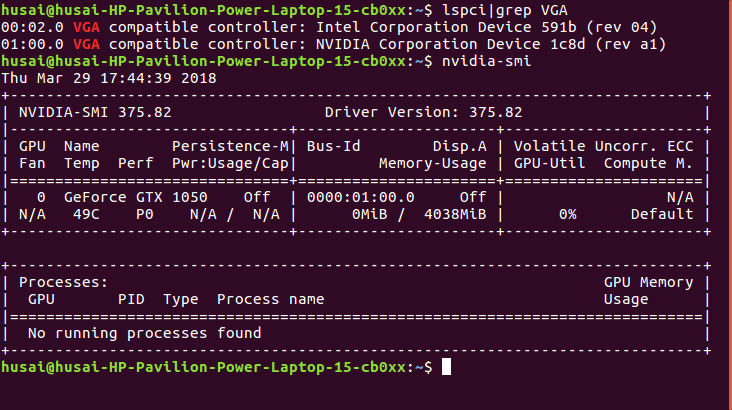Click the 'Default' compute mode value
Image resolution: width=732 pixels, height=410 pixels.
coord(662,214)
